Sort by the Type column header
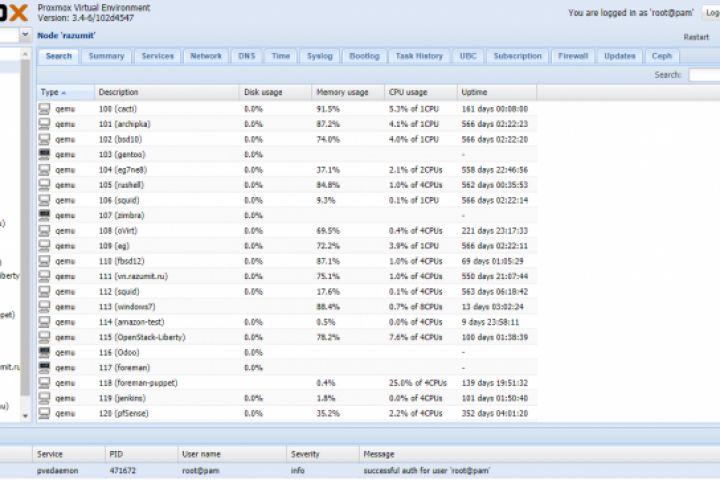The width and height of the screenshot is (720, 480). pyautogui.click(x=66, y=92)
